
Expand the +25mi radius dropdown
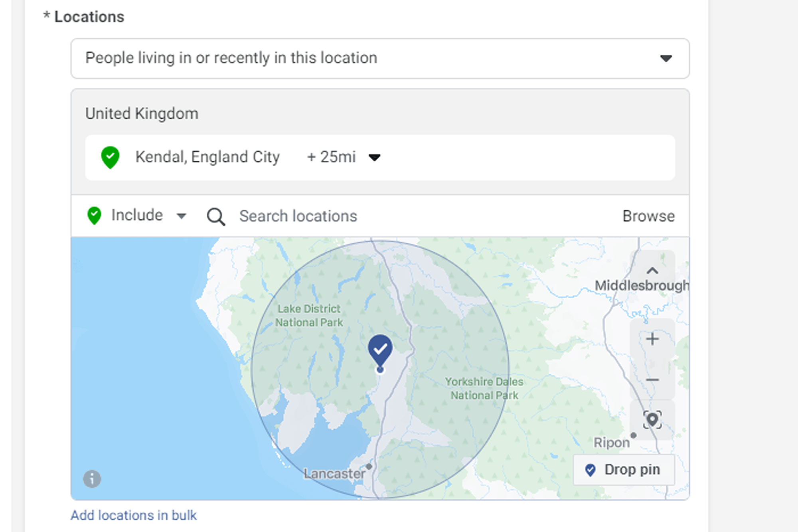click(x=374, y=157)
